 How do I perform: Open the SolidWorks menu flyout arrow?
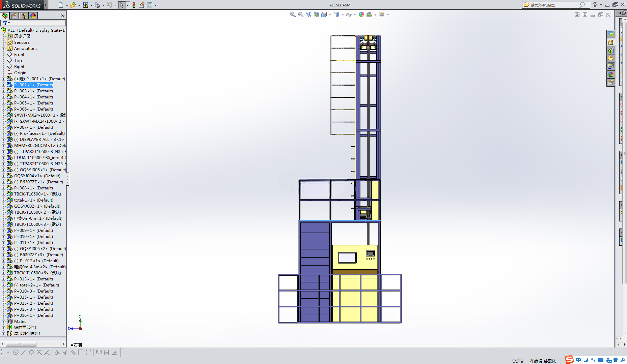pos(46,5)
